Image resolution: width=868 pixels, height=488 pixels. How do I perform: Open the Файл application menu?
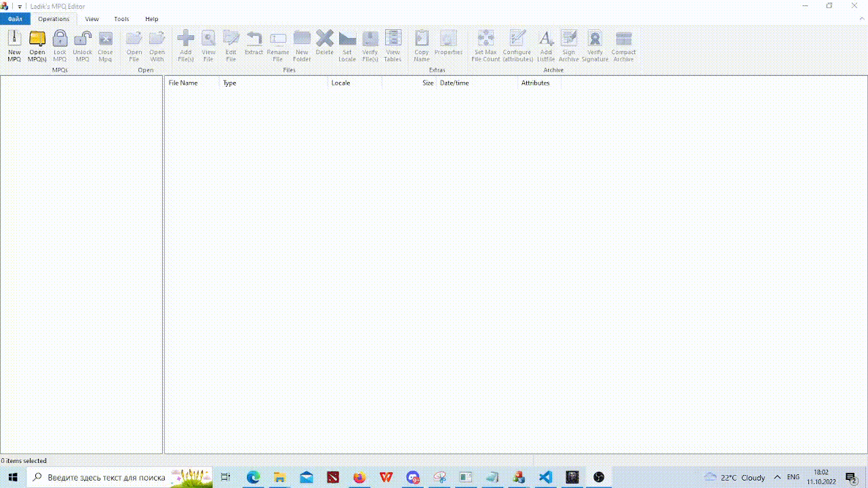point(15,19)
